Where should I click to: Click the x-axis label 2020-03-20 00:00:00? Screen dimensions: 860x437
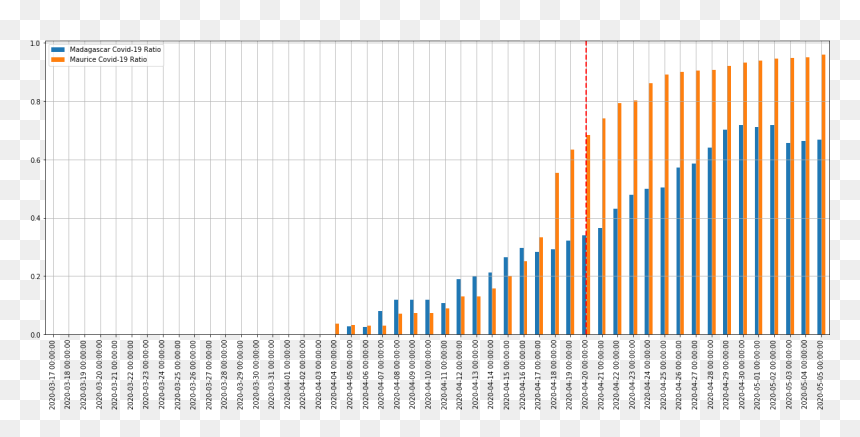[100, 374]
